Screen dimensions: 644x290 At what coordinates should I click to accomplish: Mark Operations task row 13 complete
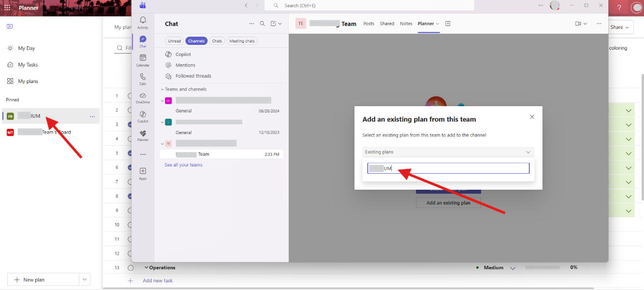tap(131, 268)
